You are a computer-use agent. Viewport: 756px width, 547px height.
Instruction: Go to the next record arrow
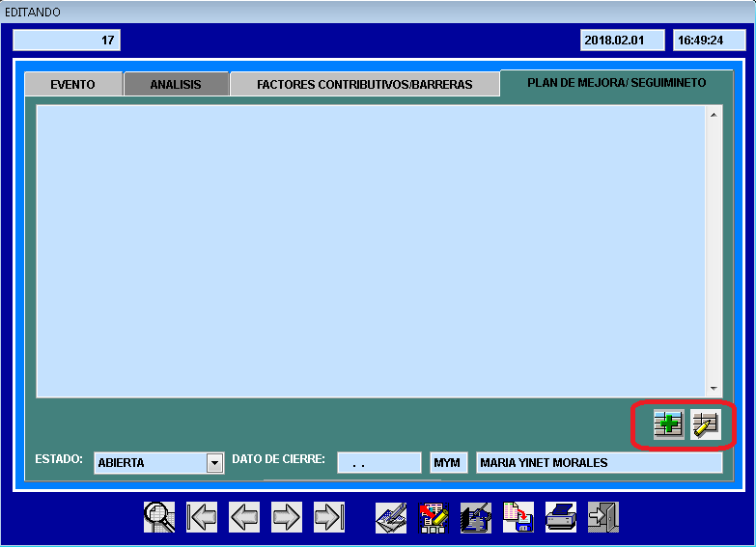(287, 517)
